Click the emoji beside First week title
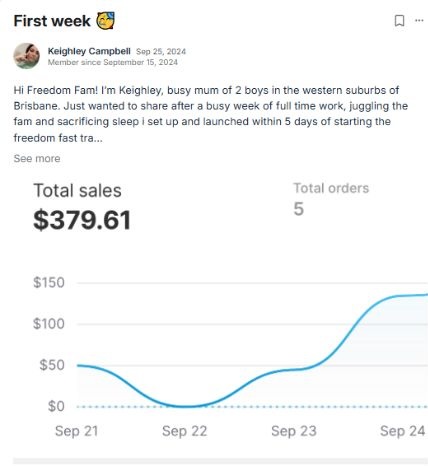The image size is (428, 466). click(x=105, y=21)
